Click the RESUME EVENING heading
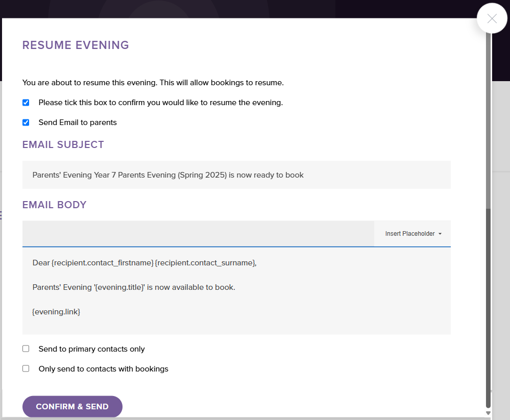Image resolution: width=510 pixels, height=420 pixels. (x=76, y=45)
